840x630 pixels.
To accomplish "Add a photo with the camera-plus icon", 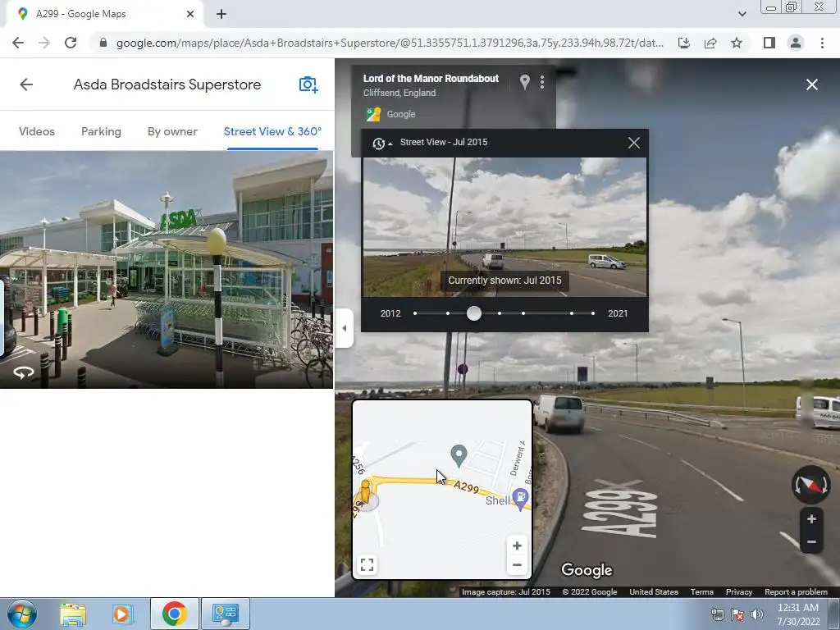I will click(308, 84).
